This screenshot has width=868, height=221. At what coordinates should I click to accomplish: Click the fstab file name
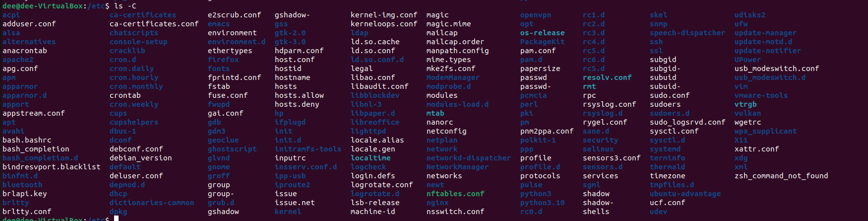click(219, 86)
